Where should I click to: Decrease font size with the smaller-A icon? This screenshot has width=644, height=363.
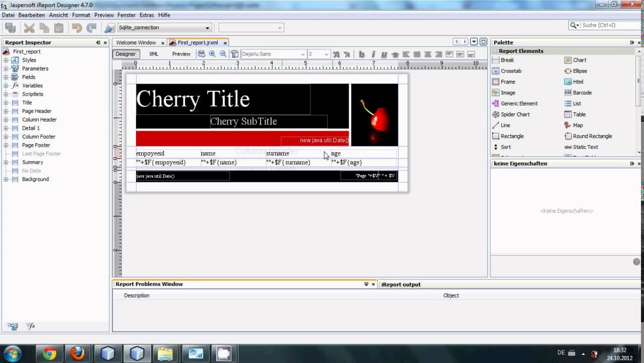[347, 54]
